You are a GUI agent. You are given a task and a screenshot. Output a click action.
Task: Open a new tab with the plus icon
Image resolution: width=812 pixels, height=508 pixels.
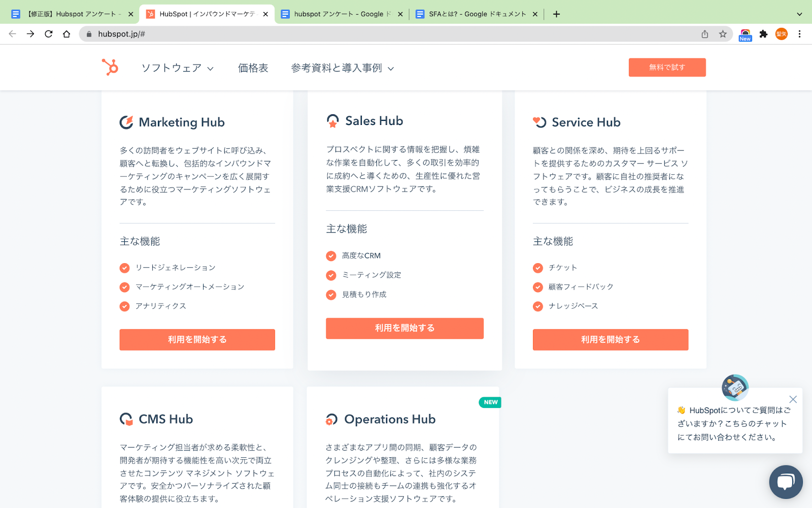pos(556,14)
